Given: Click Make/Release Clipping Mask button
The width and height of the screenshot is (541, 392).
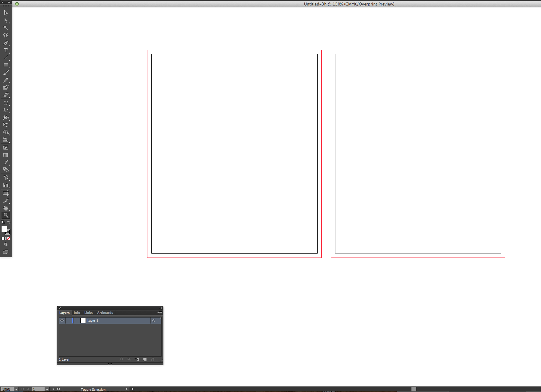Looking at the screenshot, I should 129,359.
